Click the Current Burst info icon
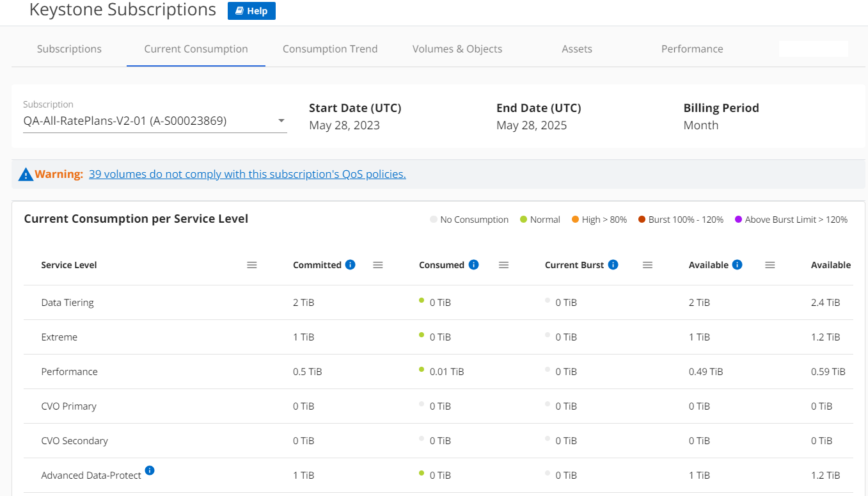Viewport: 868px width, 496px height. click(x=613, y=265)
